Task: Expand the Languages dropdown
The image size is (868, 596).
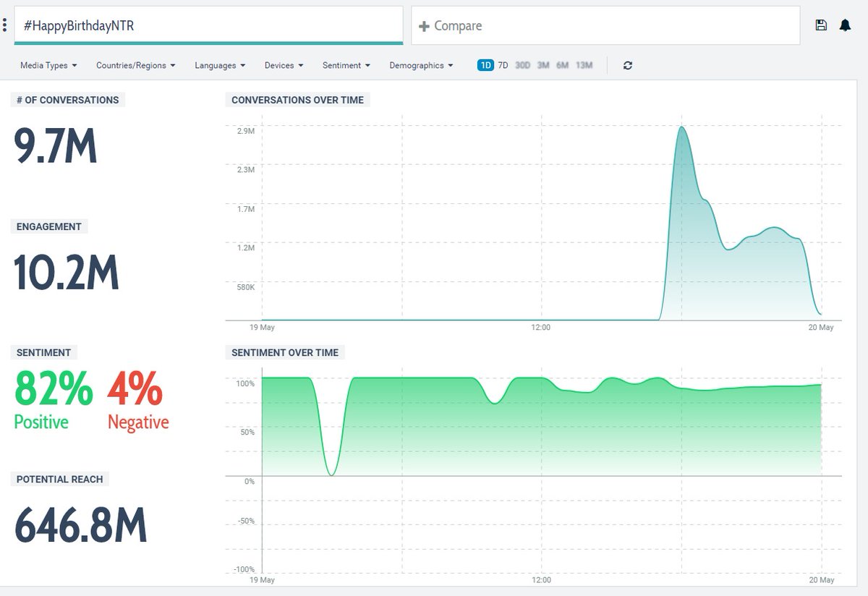Action: click(x=220, y=65)
